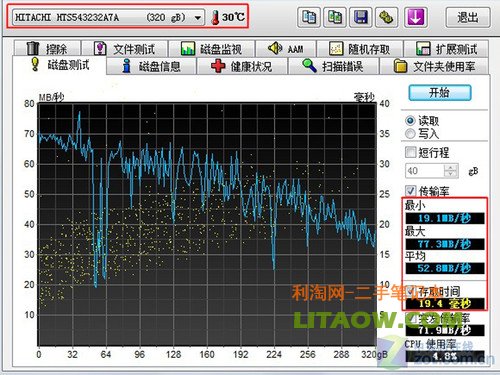Click the 退出 exit button
Screen dimensions: 500x375
coord(468,17)
